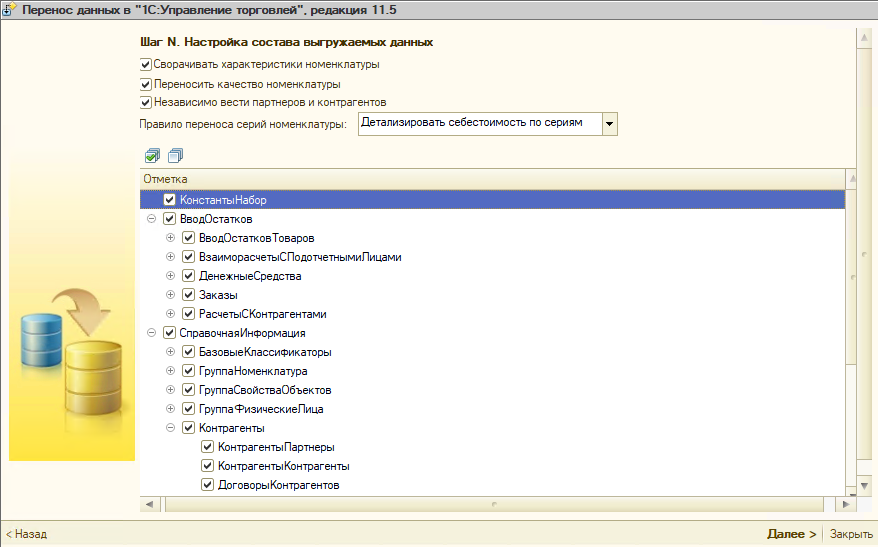The width and height of the screenshot is (878, 547).
Task: Uncheck the КонтрагентыКонтрагенты checkbox
Action: pos(208,466)
